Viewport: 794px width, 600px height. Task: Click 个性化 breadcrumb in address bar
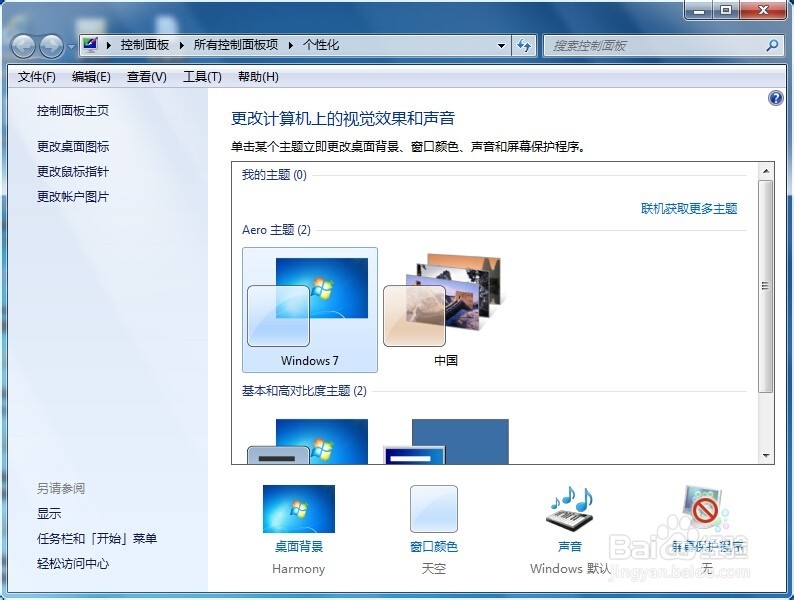click(321, 45)
